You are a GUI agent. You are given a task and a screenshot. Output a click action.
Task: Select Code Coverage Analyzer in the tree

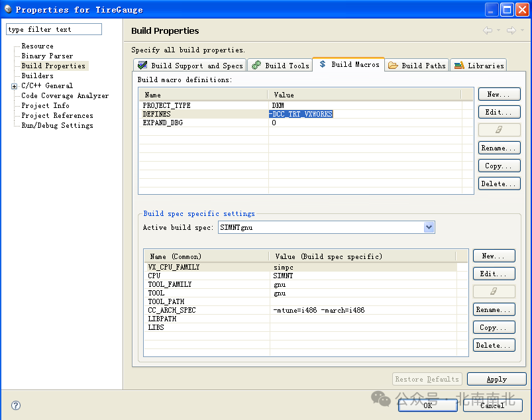click(x=65, y=95)
